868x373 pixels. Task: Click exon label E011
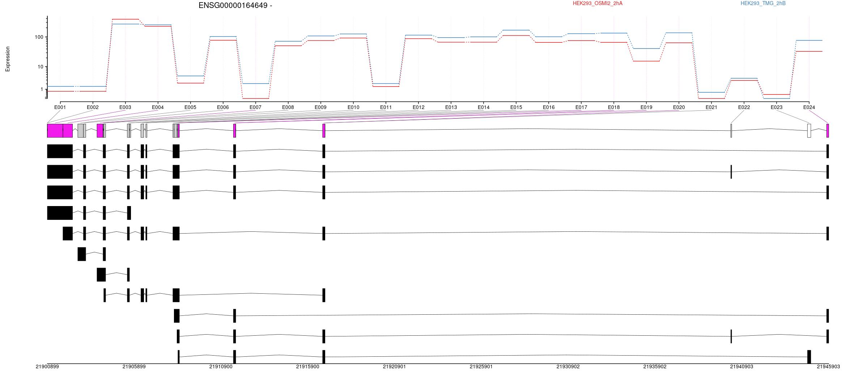tap(386, 107)
